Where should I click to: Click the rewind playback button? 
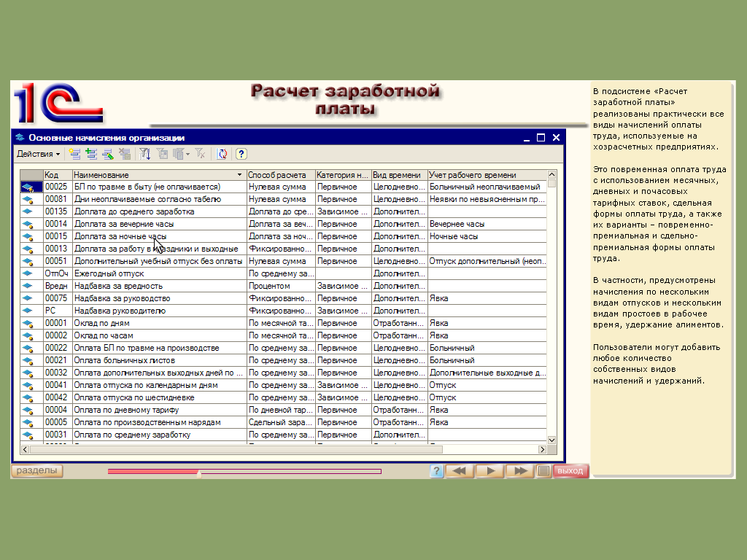[x=460, y=471]
